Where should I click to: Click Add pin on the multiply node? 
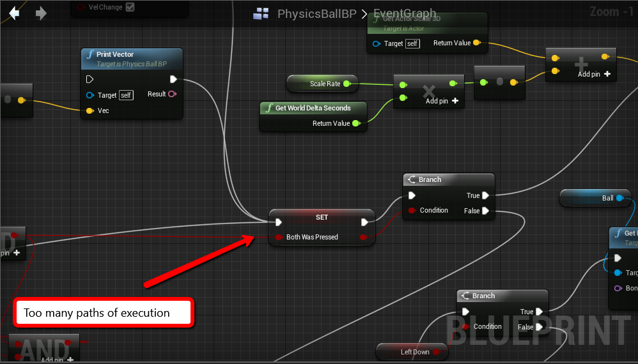[x=442, y=101]
